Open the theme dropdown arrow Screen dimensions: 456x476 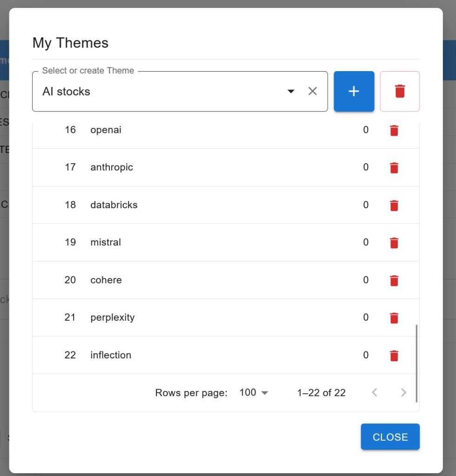pyautogui.click(x=291, y=92)
